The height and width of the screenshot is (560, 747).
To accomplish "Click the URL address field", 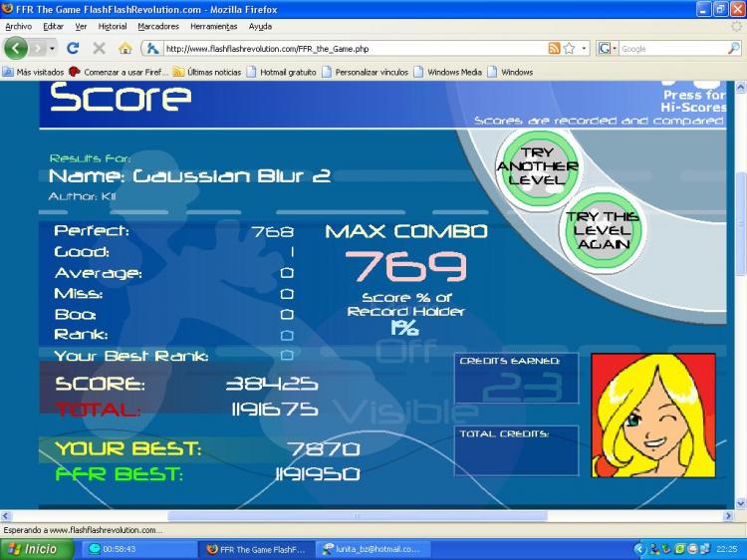I will point(349,48).
